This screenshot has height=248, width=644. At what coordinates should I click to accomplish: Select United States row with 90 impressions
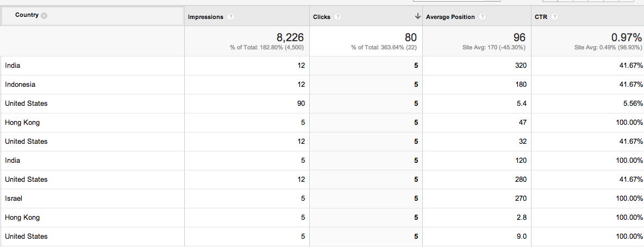pyautogui.click(x=322, y=104)
